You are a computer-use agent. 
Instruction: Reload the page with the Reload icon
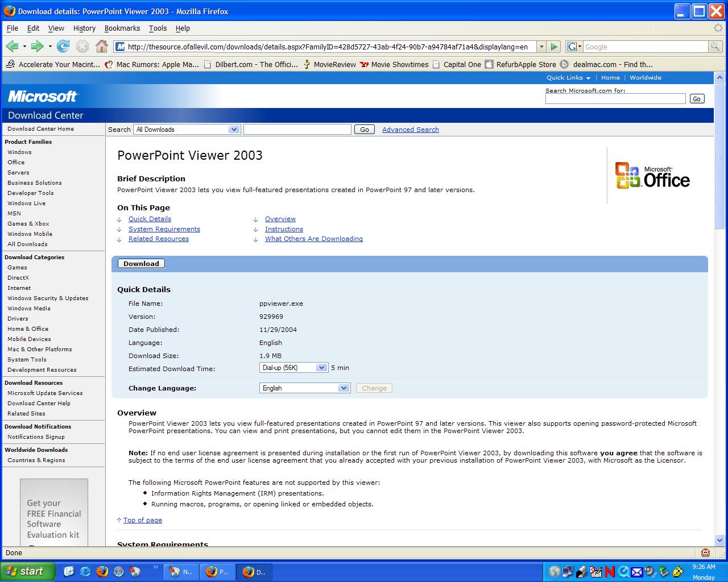(x=63, y=47)
